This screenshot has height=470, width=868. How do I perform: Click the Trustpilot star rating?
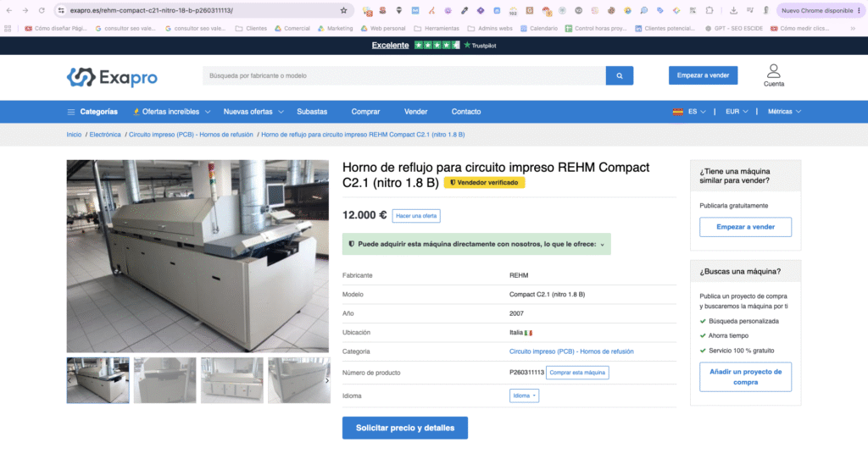click(x=437, y=46)
